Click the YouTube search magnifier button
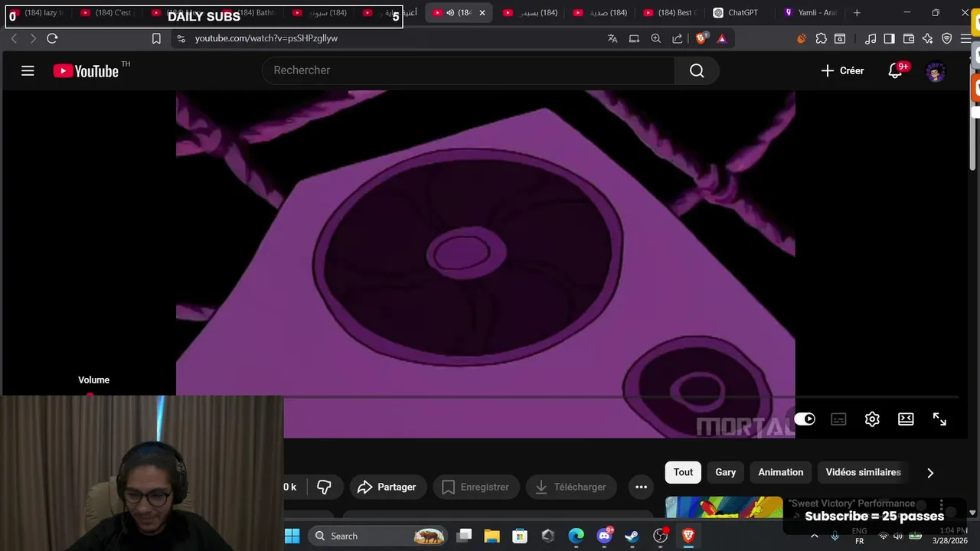Image resolution: width=980 pixels, height=551 pixels. click(x=697, y=70)
